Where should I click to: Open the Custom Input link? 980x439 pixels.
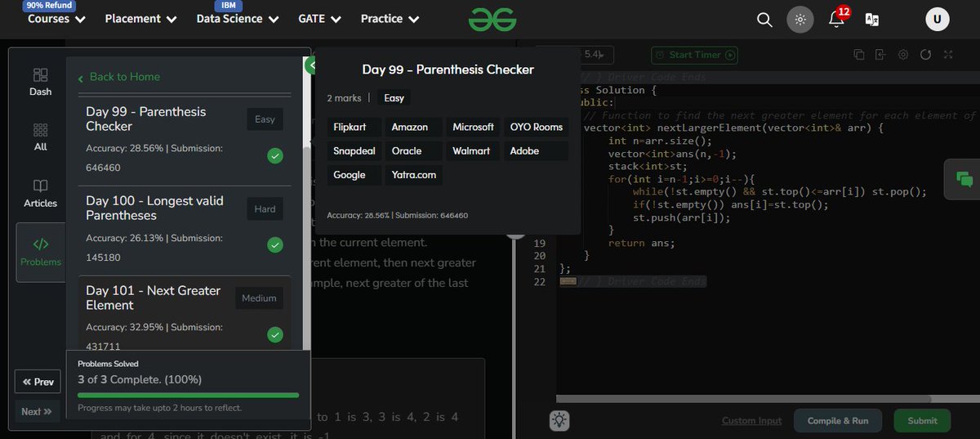751,420
